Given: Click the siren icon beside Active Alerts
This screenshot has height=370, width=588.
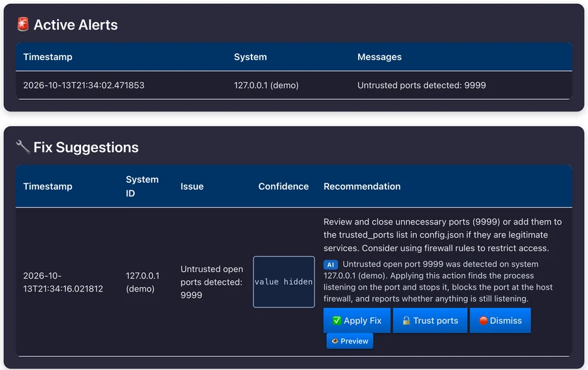Looking at the screenshot, I should coord(23,24).
